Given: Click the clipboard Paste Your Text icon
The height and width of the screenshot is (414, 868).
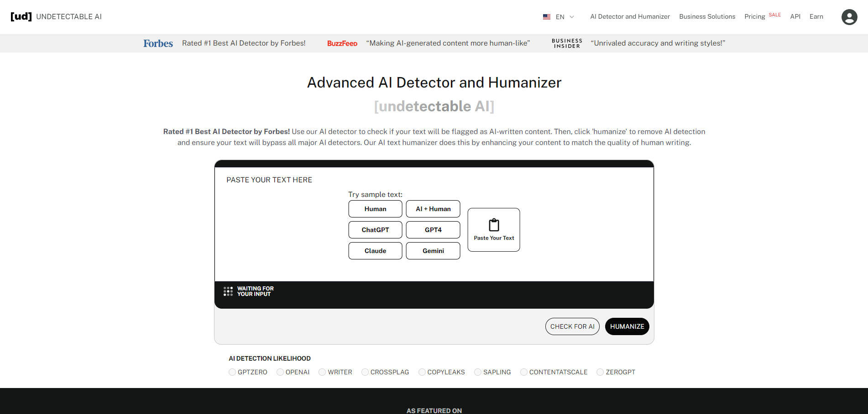Looking at the screenshot, I should [493, 224].
